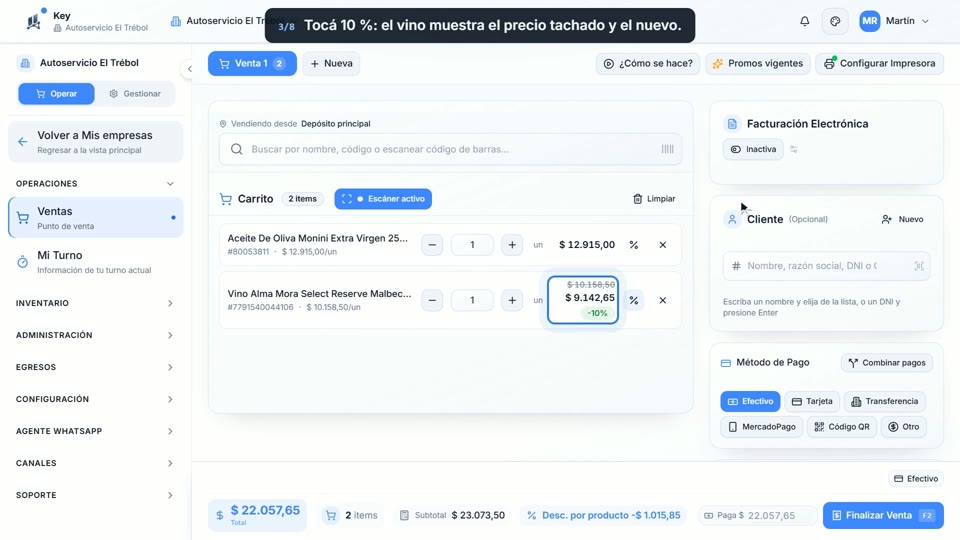Switch to Operar mode
This screenshot has height=540, width=960.
56,94
